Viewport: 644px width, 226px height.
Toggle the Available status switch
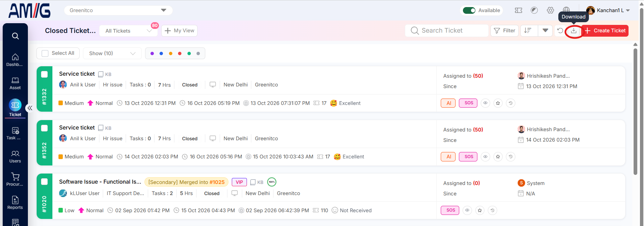[469, 10]
